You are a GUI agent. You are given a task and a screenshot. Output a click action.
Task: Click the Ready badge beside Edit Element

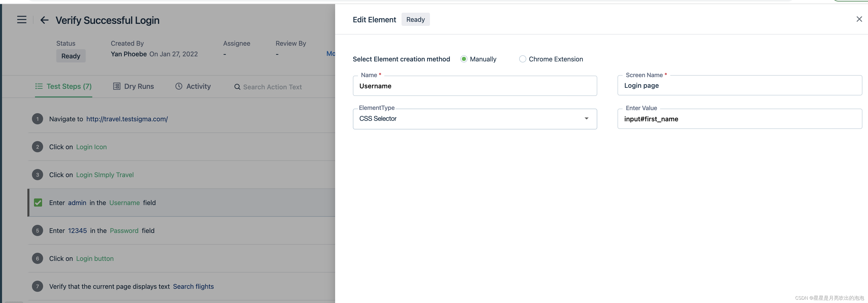[x=415, y=20]
